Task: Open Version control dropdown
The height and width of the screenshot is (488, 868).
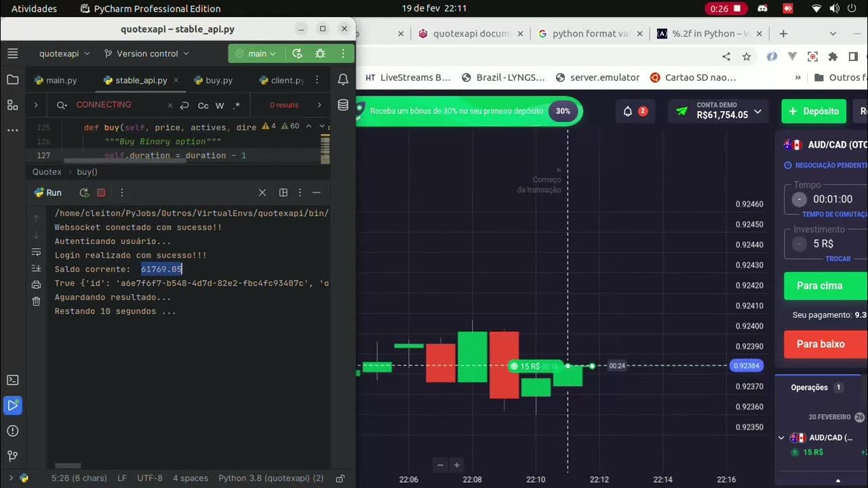Action: 146,54
